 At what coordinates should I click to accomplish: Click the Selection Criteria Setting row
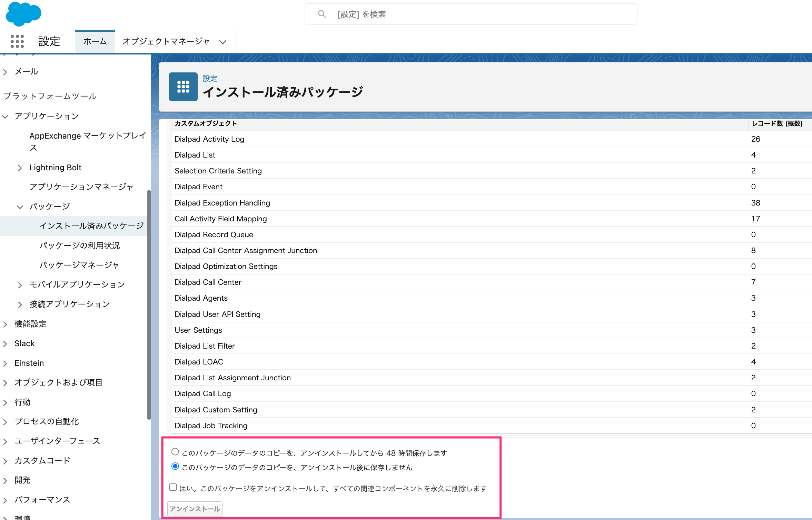(x=491, y=171)
